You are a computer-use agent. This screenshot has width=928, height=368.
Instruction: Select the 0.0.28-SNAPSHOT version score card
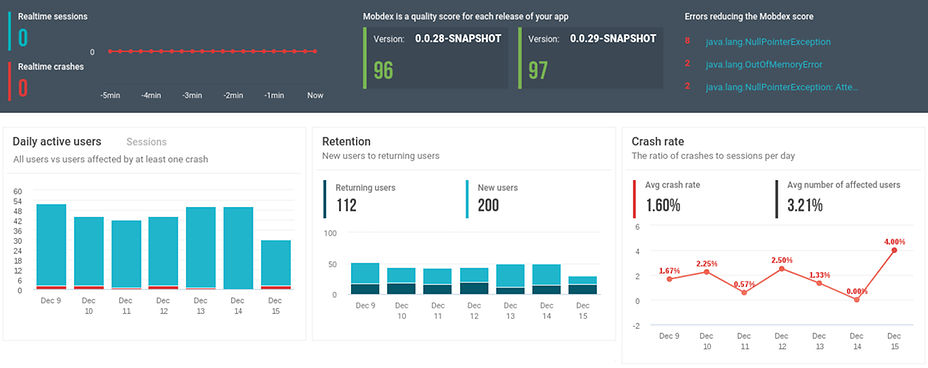click(x=436, y=57)
